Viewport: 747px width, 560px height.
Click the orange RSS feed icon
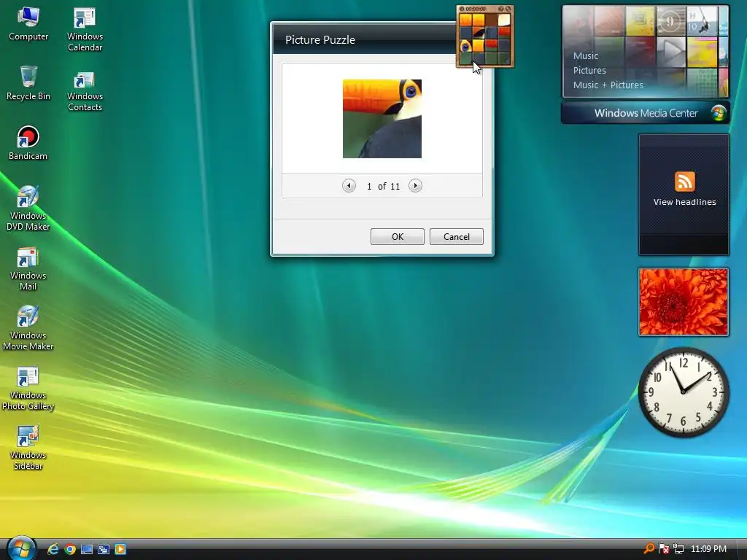pos(684,182)
